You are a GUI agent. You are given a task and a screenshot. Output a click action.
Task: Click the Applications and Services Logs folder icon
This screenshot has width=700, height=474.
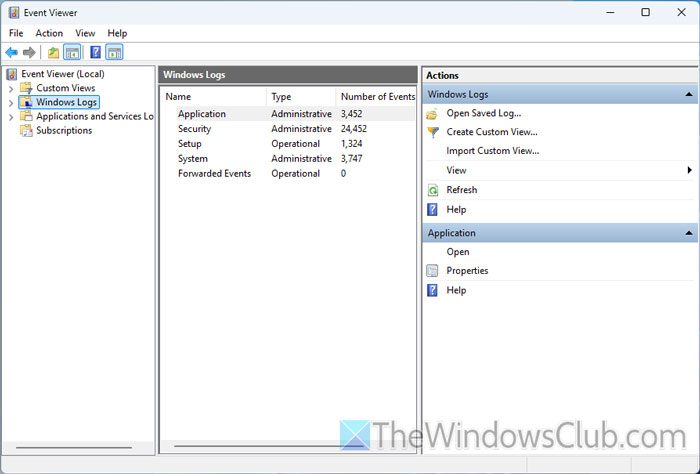click(x=26, y=116)
